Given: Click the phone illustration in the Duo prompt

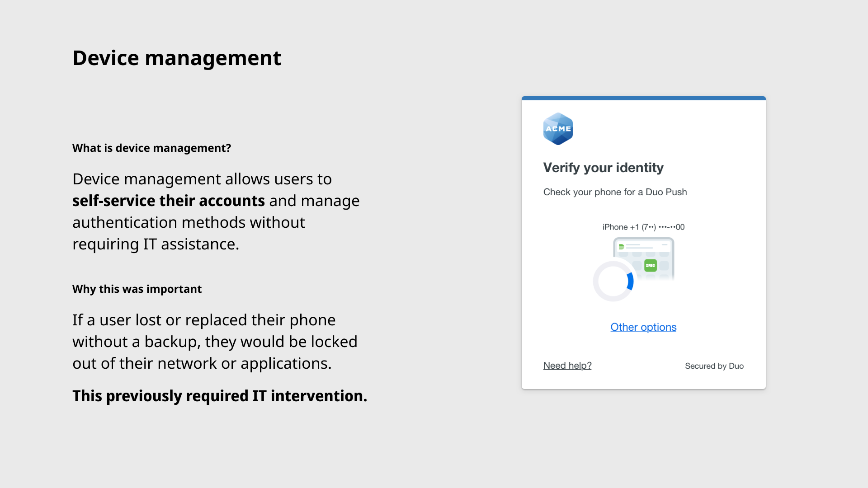Looking at the screenshot, I should pos(644,259).
